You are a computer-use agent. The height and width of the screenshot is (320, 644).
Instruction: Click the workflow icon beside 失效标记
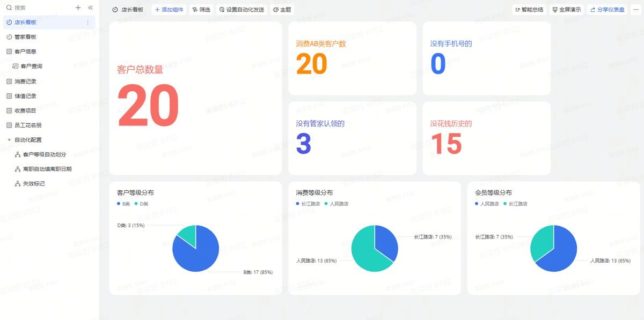click(18, 183)
